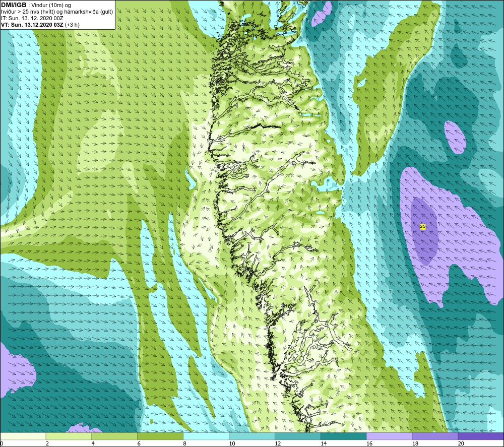The image size is (504, 447).
Task: Click the 4–6 green scale swatch
Action: [114, 436]
